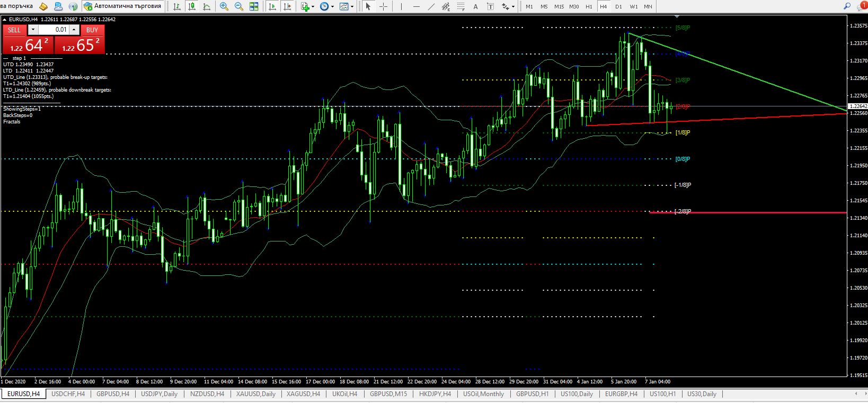868x403 pixels.
Task: Toggle chart auto scroll
Action: pos(272,6)
